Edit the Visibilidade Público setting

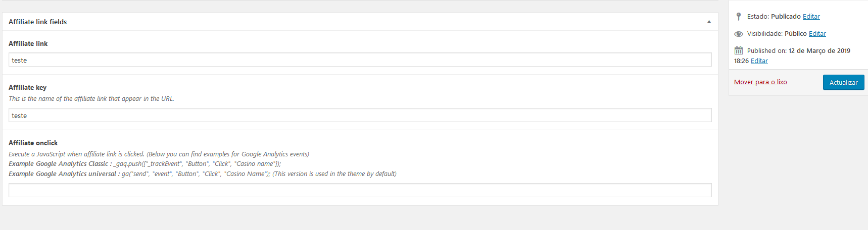pyautogui.click(x=817, y=34)
